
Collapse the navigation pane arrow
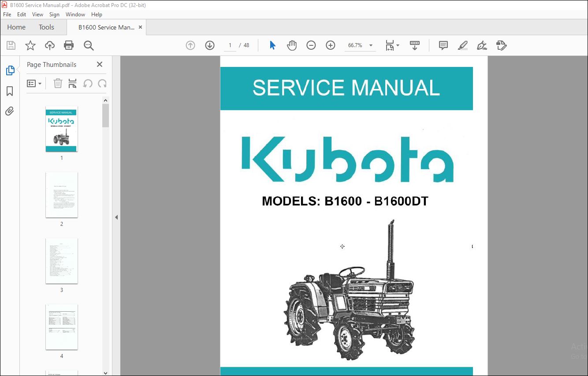coord(116,217)
